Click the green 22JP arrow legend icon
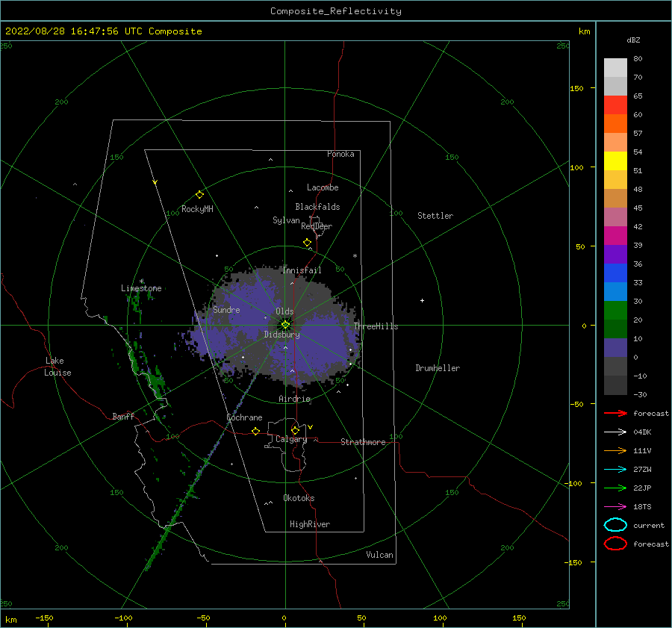This screenshot has width=672, height=628. point(615,488)
